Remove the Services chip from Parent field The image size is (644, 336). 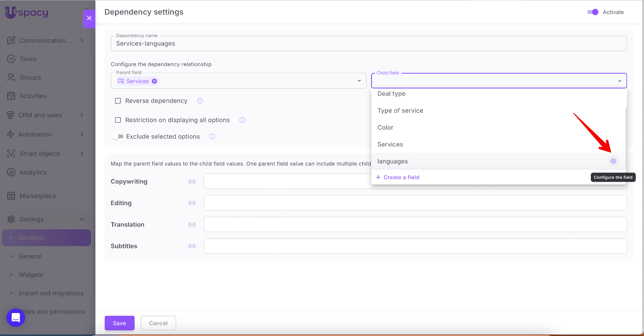[155, 81]
